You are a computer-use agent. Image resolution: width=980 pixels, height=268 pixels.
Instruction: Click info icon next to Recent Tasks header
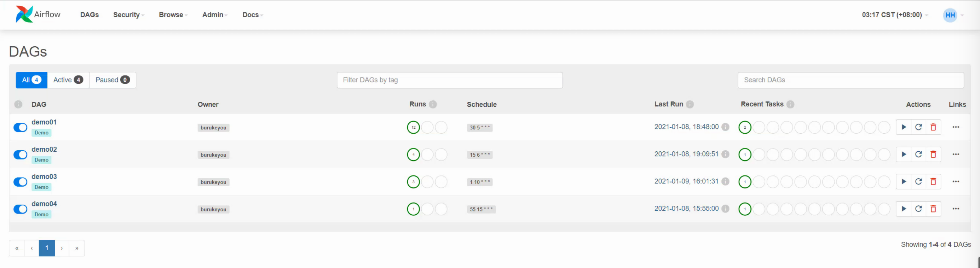tap(790, 104)
